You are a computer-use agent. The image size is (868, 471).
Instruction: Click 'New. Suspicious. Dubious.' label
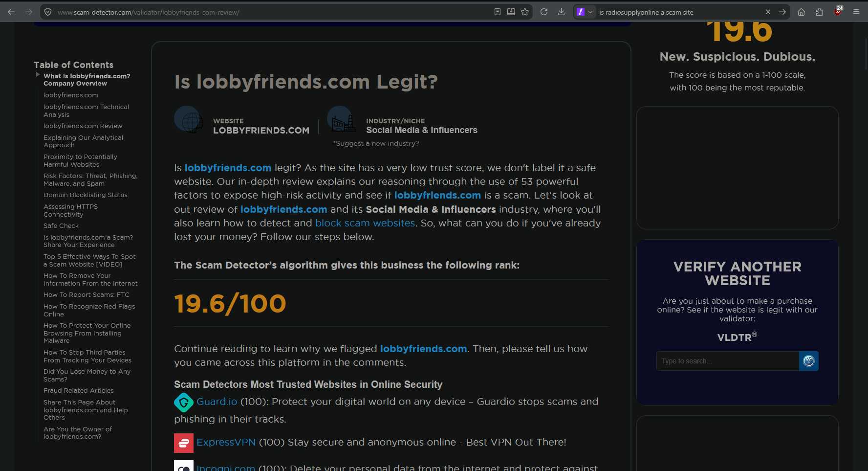pyautogui.click(x=738, y=57)
